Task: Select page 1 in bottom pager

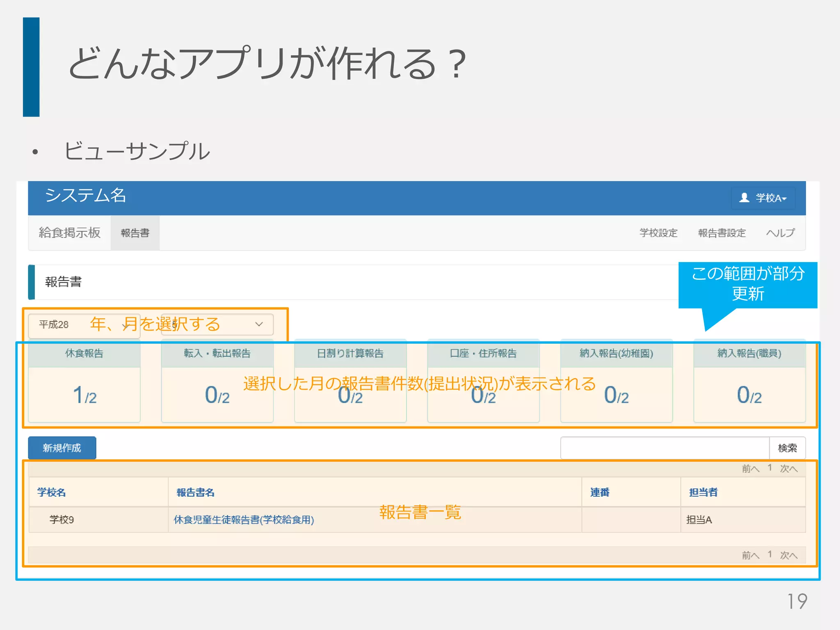Action: (770, 555)
